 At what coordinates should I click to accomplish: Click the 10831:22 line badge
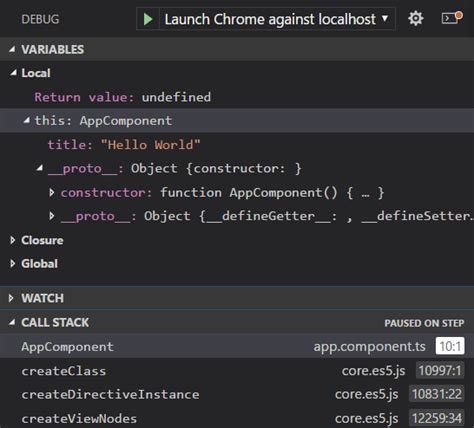[x=436, y=394]
